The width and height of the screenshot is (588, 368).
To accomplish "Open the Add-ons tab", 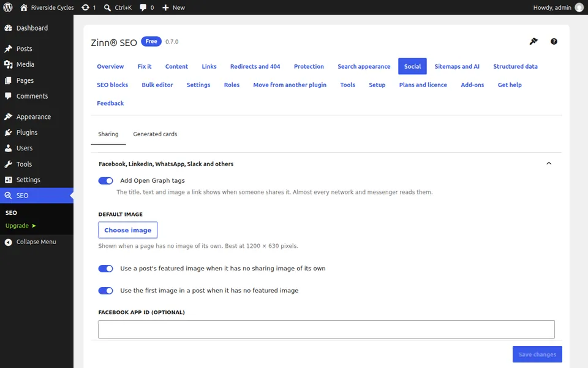I will pos(472,85).
